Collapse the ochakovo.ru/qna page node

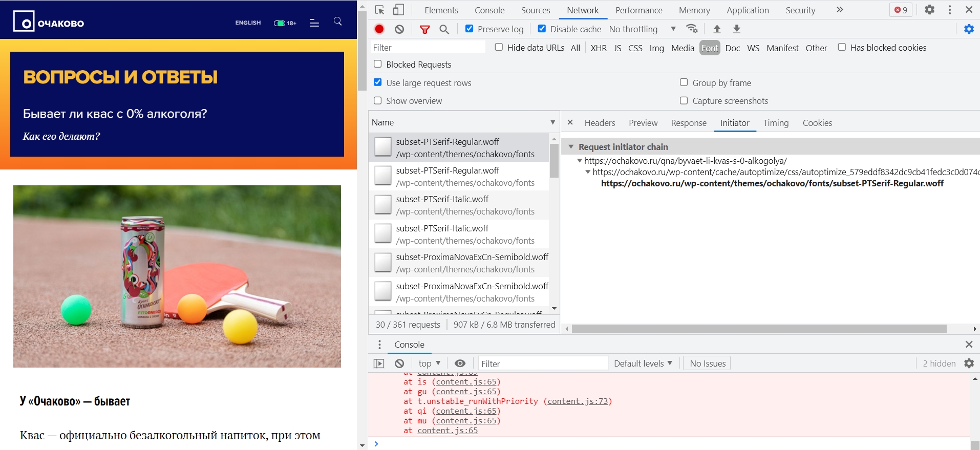(x=580, y=161)
